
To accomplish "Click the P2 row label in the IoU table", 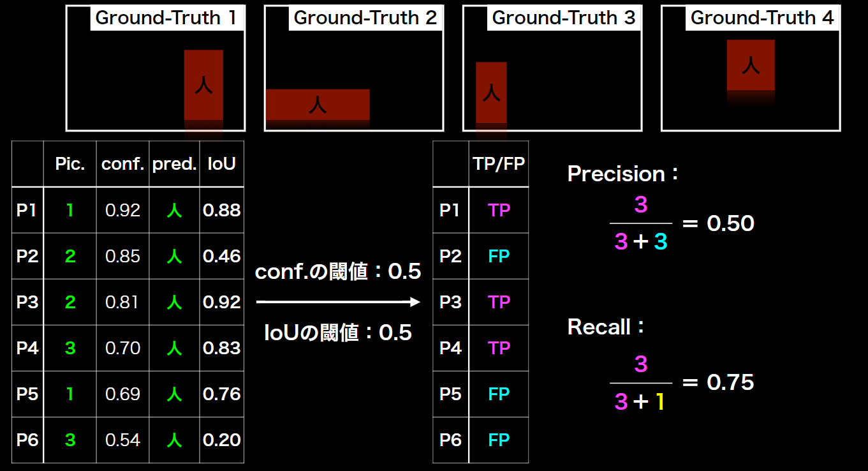I will pyautogui.click(x=27, y=256).
